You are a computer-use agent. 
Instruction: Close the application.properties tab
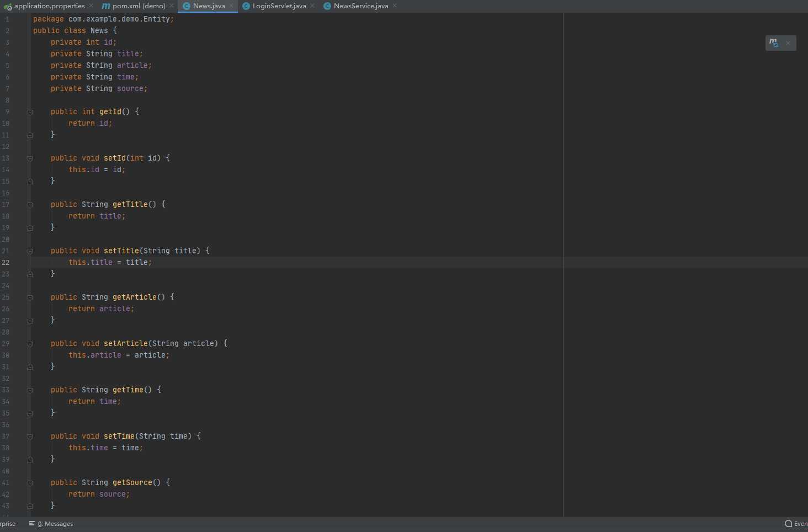tap(91, 6)
